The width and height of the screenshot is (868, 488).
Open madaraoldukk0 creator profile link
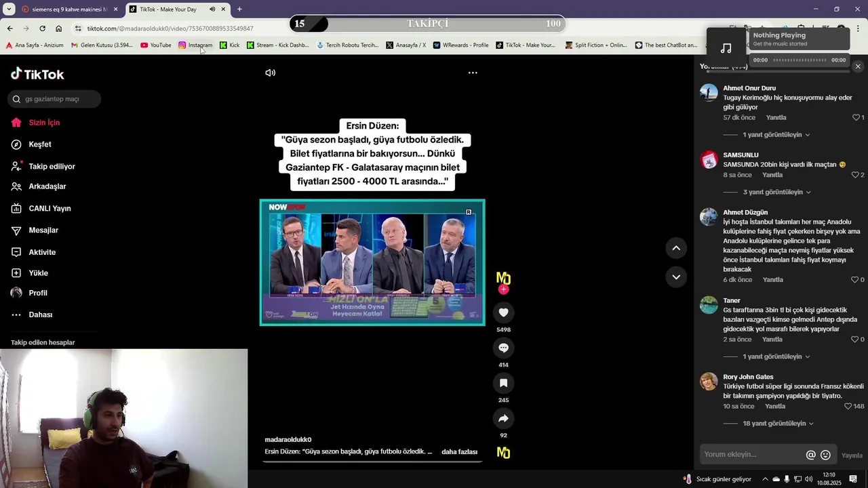click(288, 440)
